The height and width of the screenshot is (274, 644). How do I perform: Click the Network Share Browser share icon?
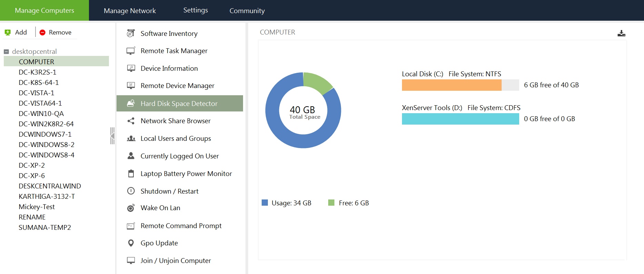(131, 121)
